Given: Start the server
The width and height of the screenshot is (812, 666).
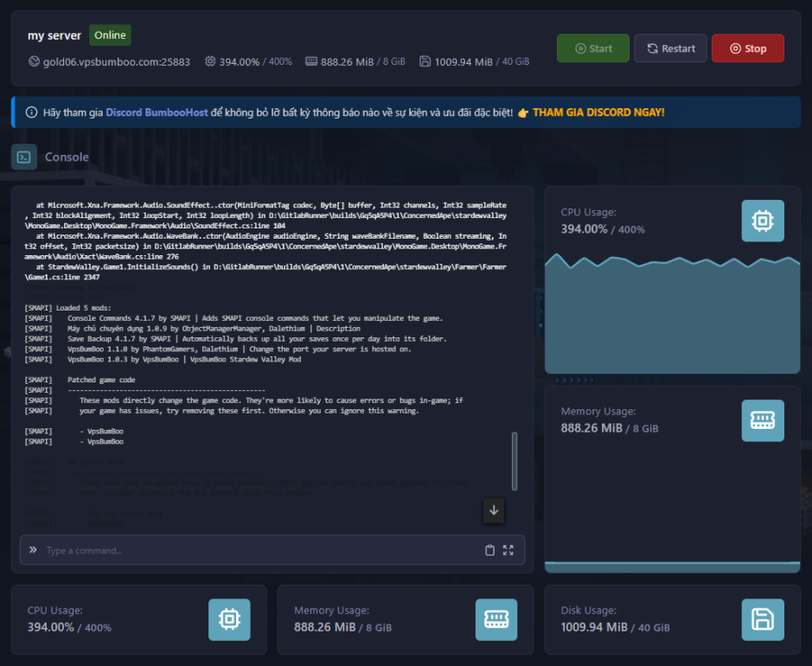Looking at the screenshot, I should click(592, 48).
